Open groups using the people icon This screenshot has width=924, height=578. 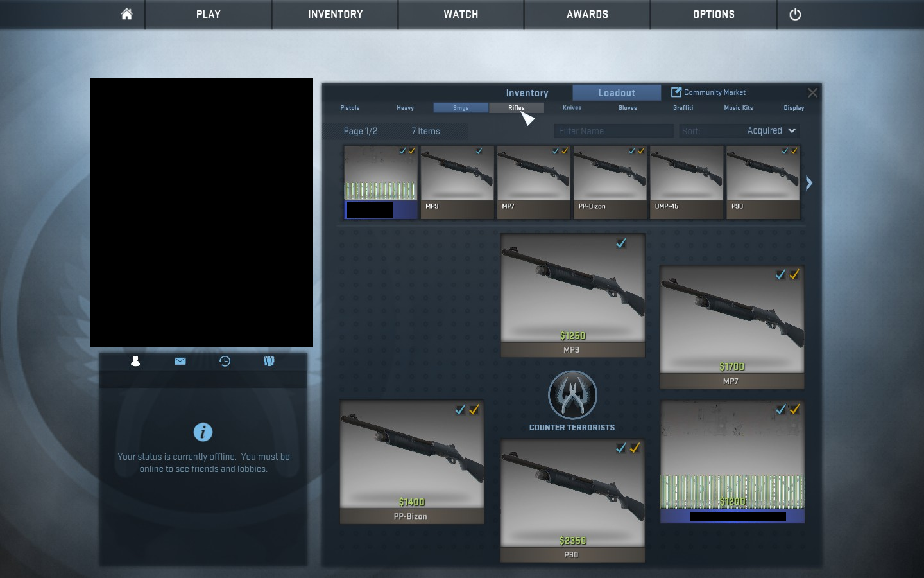(269, 361)
